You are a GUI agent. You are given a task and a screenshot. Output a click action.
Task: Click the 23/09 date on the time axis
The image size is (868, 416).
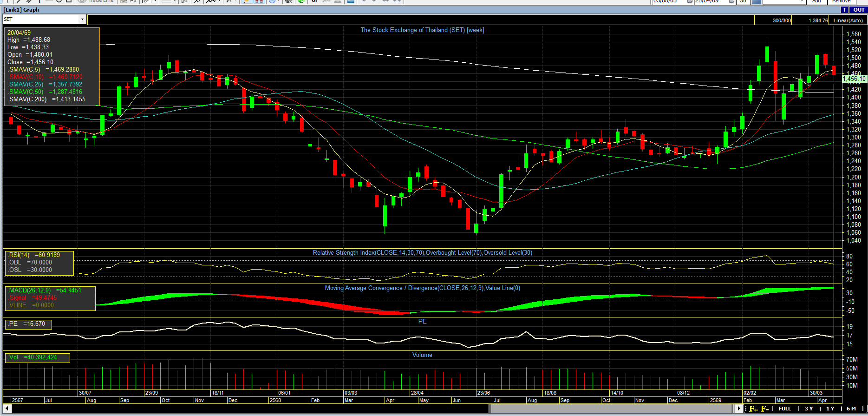coord(151,393)
